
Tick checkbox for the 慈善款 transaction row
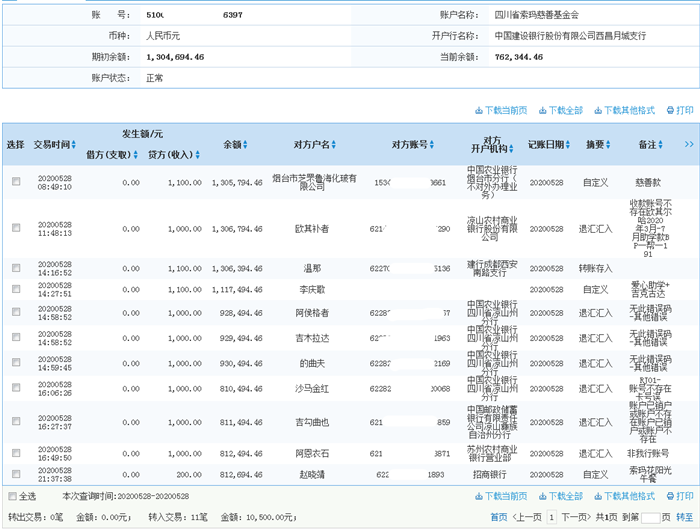(x=16, y=182)
